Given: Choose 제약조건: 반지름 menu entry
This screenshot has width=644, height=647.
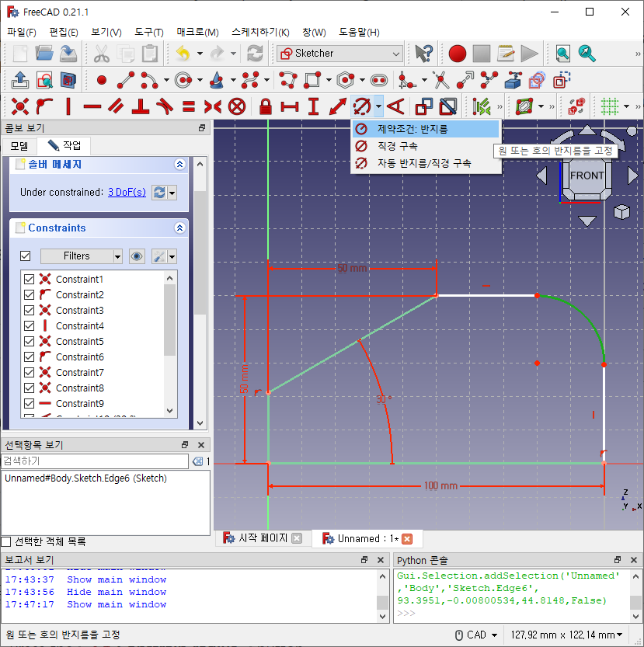Looking at the screenshot, I should point(426,129).
